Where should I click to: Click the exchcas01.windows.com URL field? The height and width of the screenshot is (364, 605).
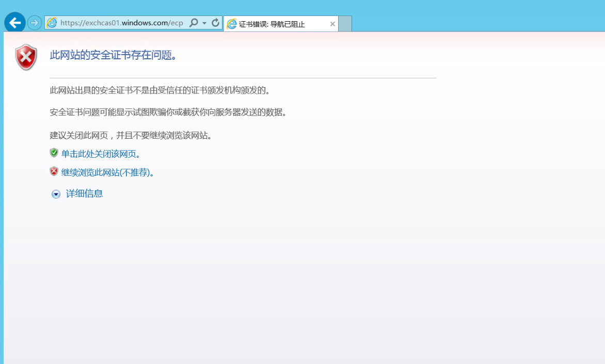[x=121, y=23]
